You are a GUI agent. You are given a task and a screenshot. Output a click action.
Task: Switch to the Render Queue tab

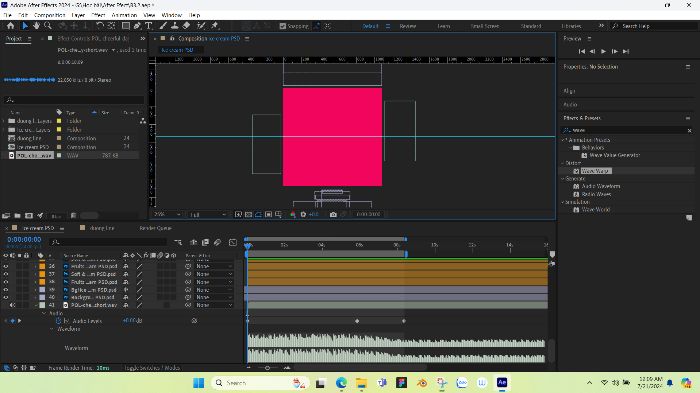[155, 228]
